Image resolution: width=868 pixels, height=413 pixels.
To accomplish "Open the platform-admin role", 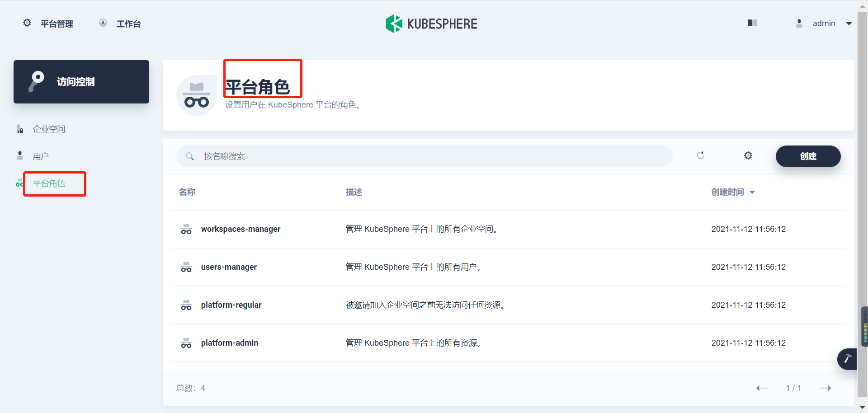I will 230,343.
